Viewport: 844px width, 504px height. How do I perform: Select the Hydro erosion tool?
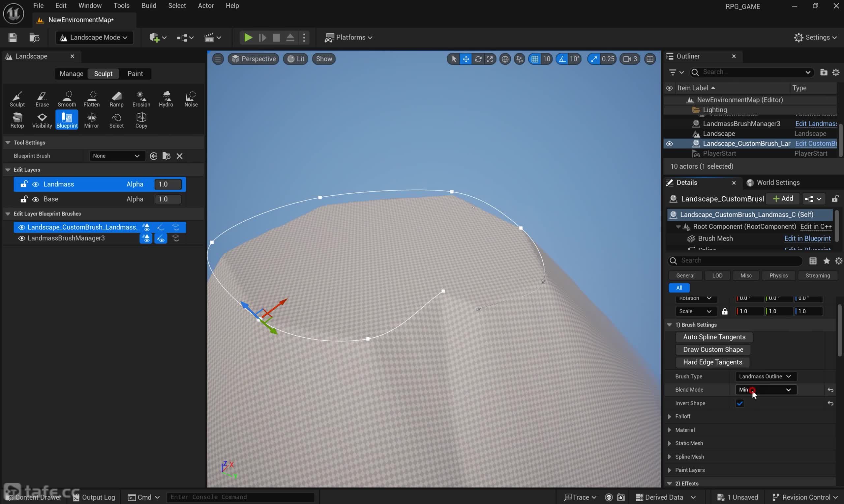point(166,99)
